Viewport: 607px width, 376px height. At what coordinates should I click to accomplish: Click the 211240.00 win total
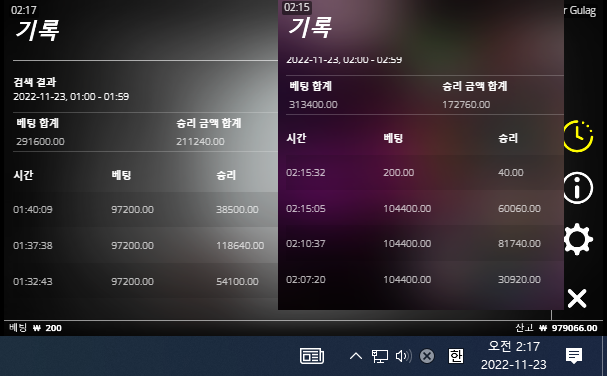point(200,142)
